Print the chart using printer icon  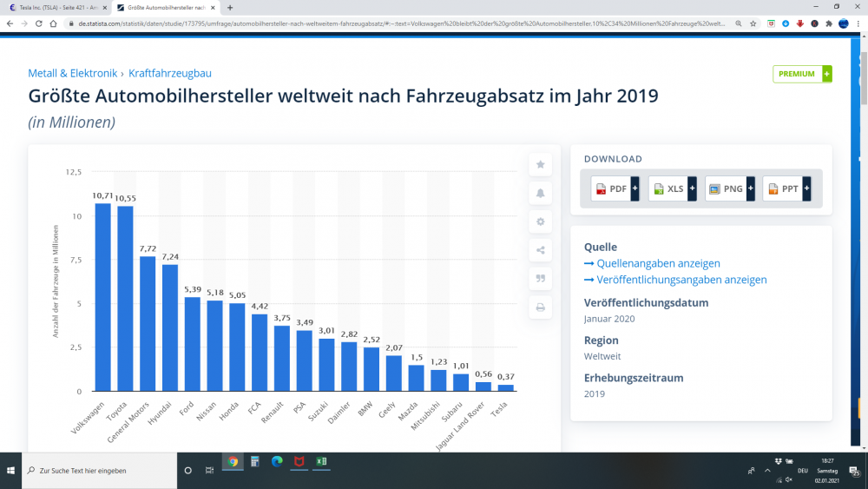(x=540, y=307)
